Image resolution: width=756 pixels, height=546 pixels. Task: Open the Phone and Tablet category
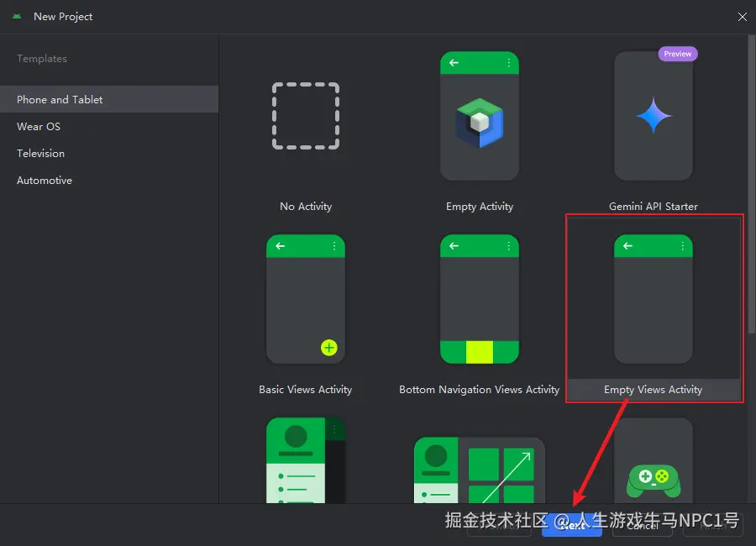point(109,99)
